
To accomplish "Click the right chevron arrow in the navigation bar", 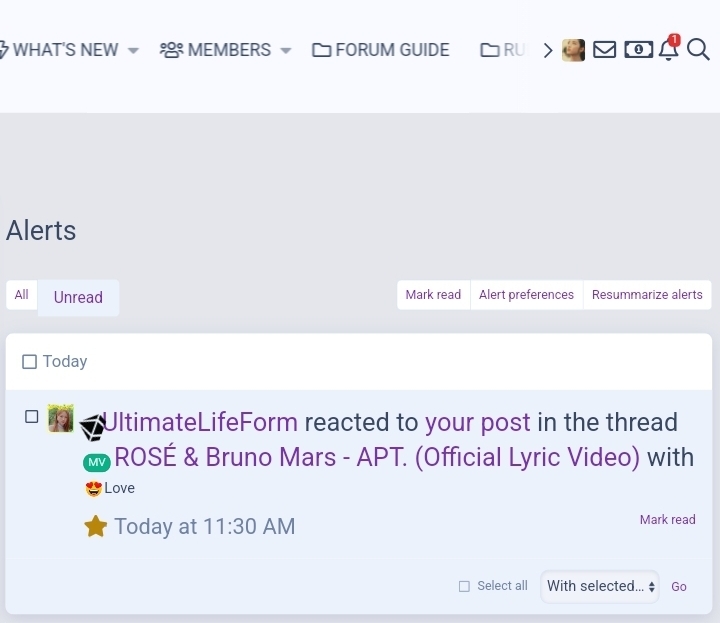I will (547, 50).
